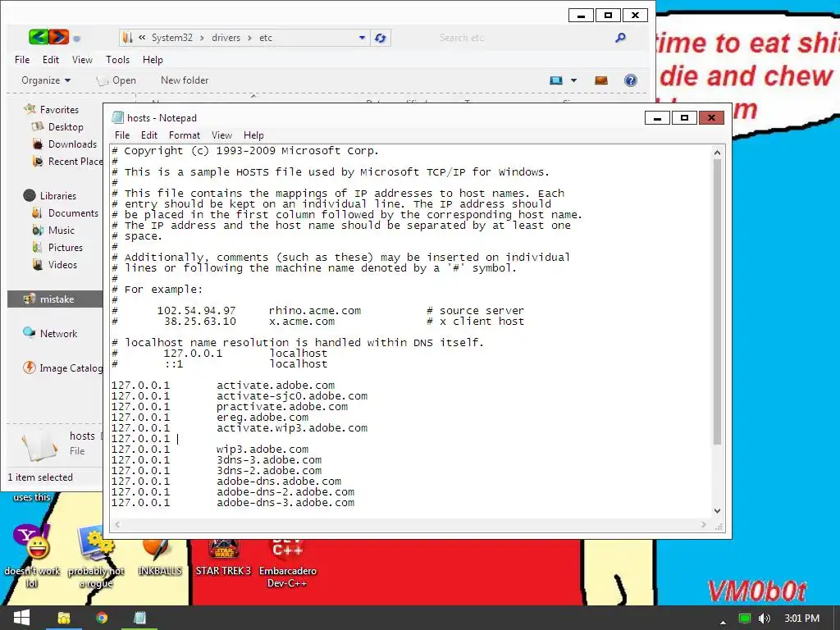Click the refresh icon beside address bar
The height and width of the screenshot is (630, 840).
tap(381, 38)
